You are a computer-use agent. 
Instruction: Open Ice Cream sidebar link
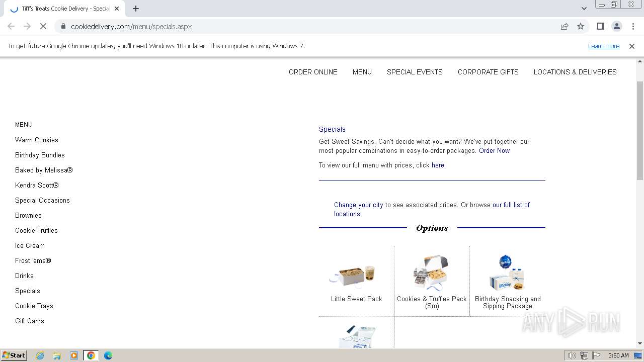click(x=30, y=245)
